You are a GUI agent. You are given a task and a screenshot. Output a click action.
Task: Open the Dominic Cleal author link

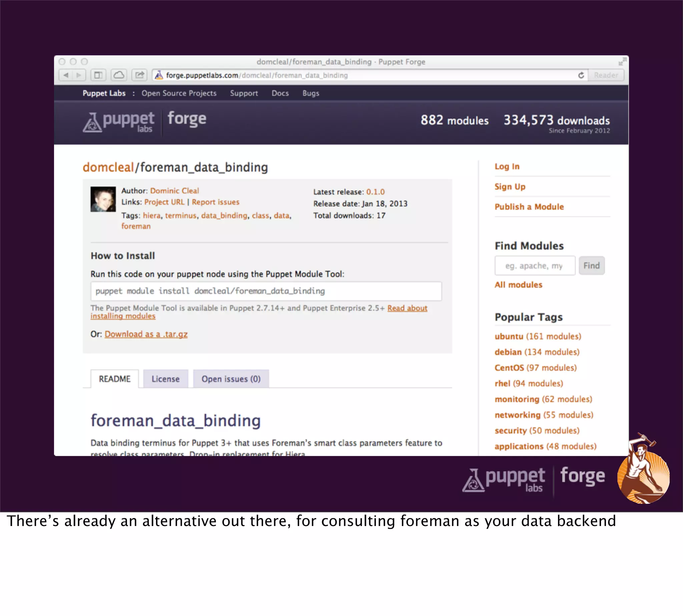pyautogui.click(x=174, y=191)
